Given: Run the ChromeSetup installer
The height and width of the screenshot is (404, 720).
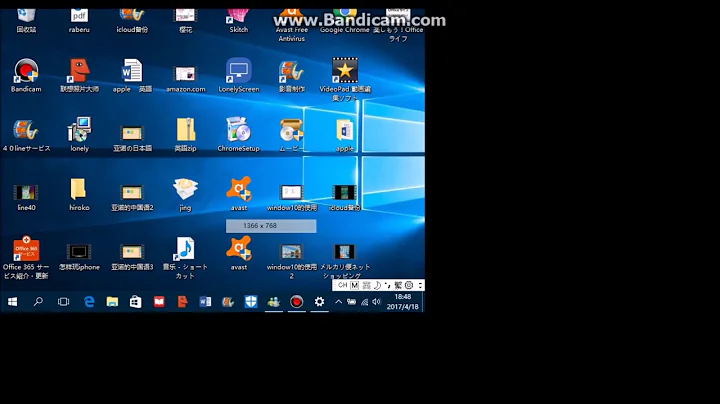Looking at the screenshot, I should point(238,129).
